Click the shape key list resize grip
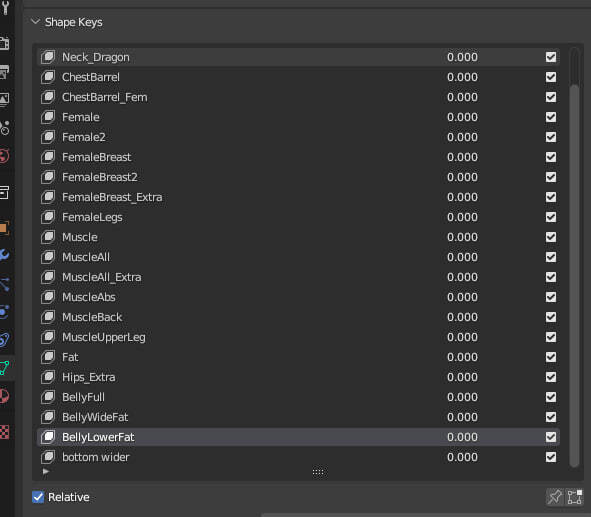The width and height of the screenshot is (591, 517). (318, 472)
